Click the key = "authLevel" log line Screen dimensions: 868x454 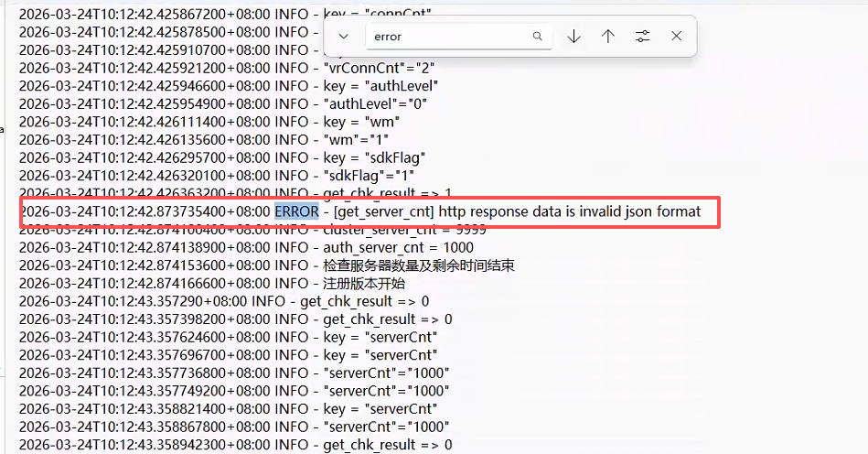click(381, 86)
